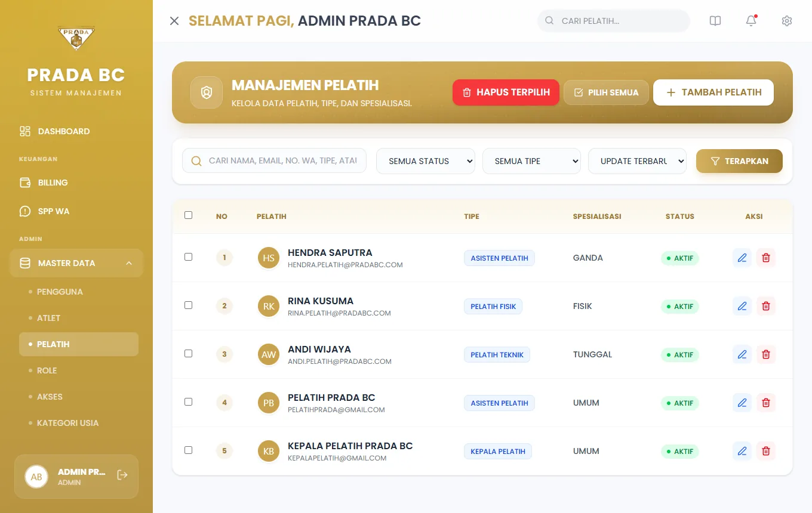Open the book guide icon in header

[x=715, y=21]
